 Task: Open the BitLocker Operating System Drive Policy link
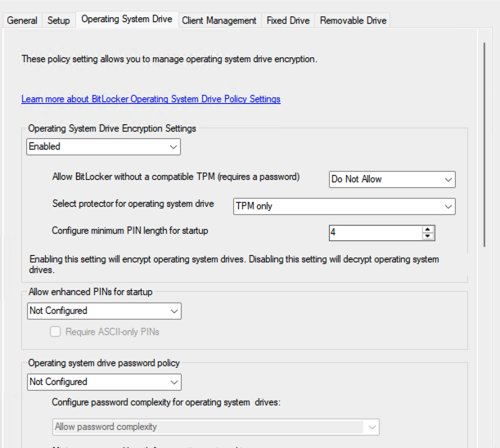(x=151, y=99)
